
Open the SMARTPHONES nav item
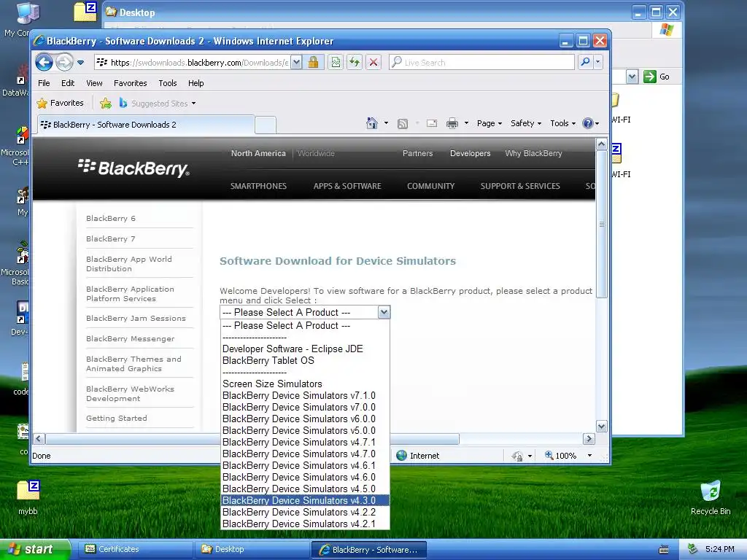[259, 186]
